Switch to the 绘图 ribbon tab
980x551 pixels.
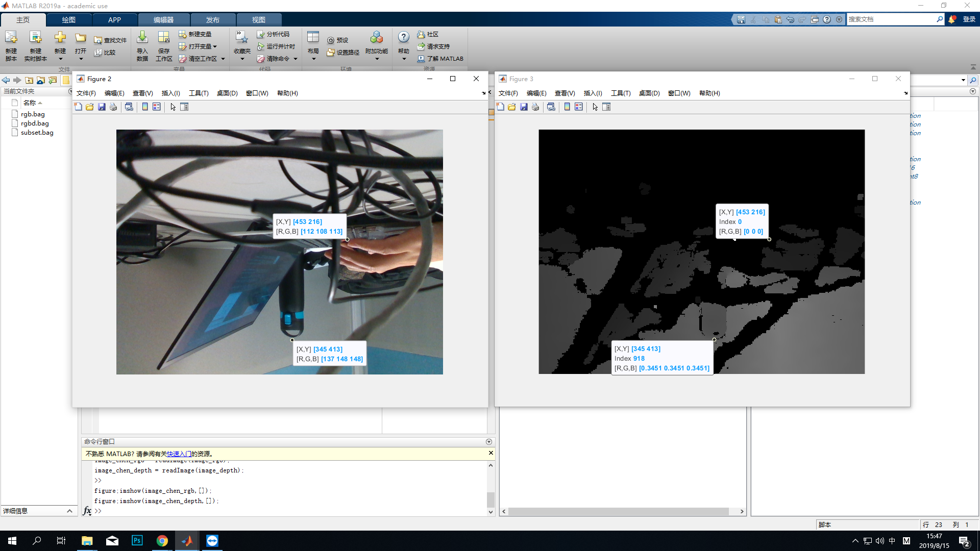tap(68, 20)
